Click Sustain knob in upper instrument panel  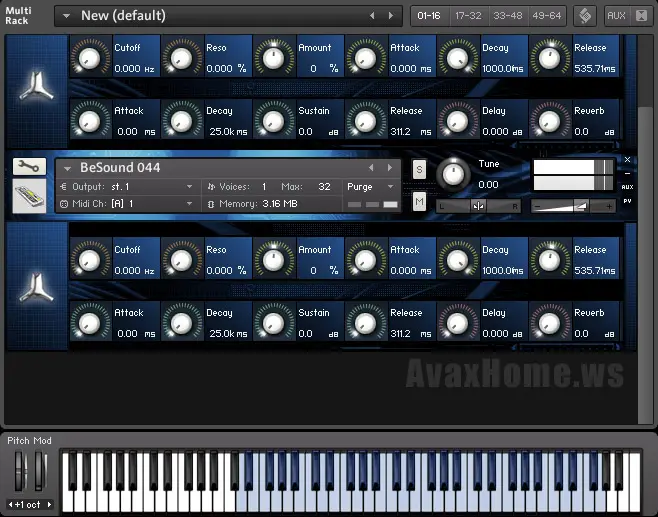tap(274, 121)
